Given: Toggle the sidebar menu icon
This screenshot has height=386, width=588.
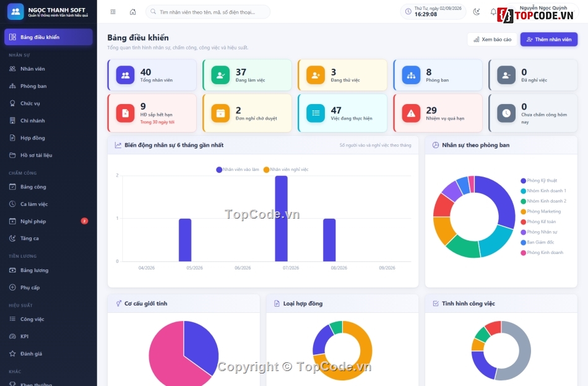Looking at the screenshot, I should 113,12.
